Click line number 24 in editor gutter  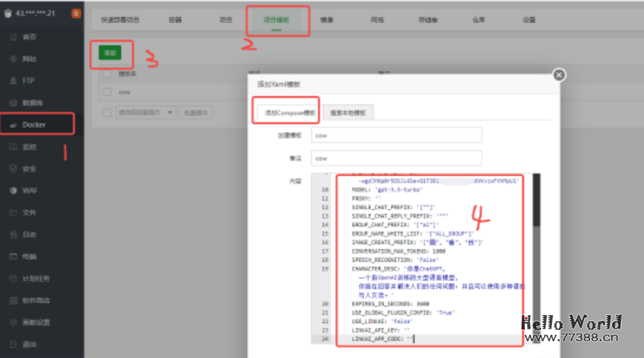click(325, 339)
